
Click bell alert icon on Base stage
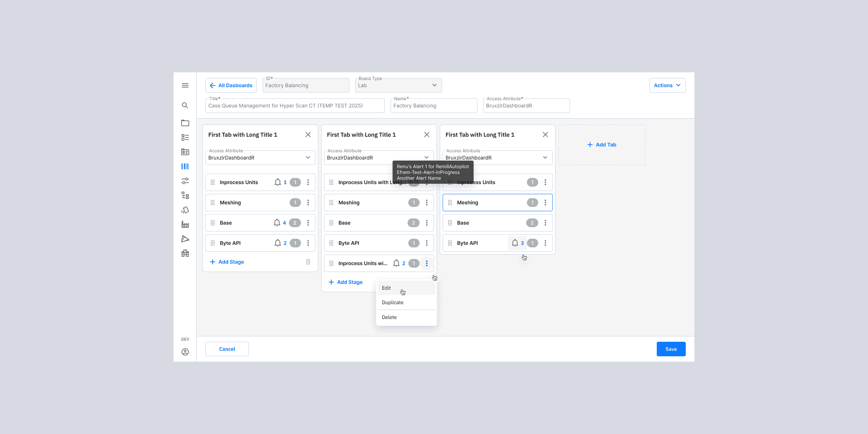(277, 223)
